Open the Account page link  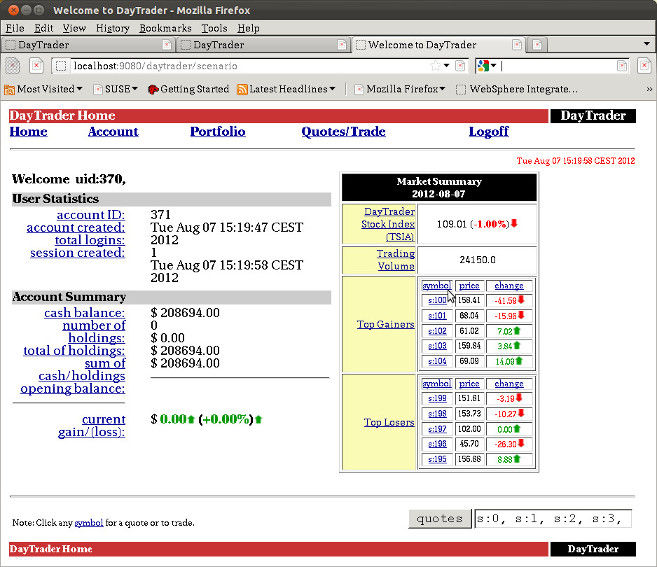(113, 132)
